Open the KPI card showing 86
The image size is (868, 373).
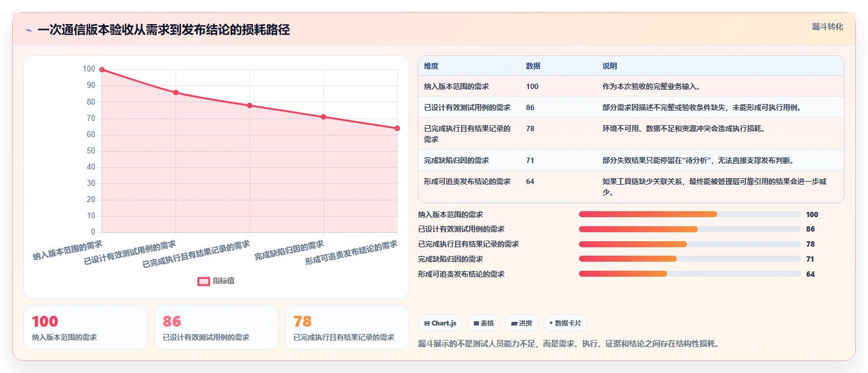216,327
